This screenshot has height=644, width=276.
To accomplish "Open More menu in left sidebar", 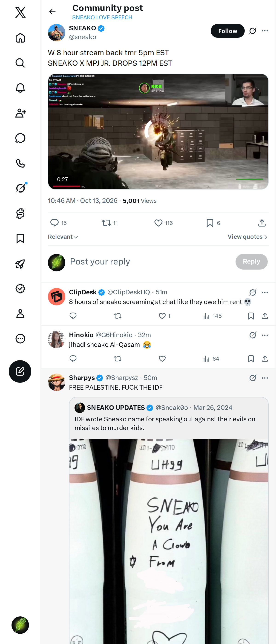I will [20, 339].
